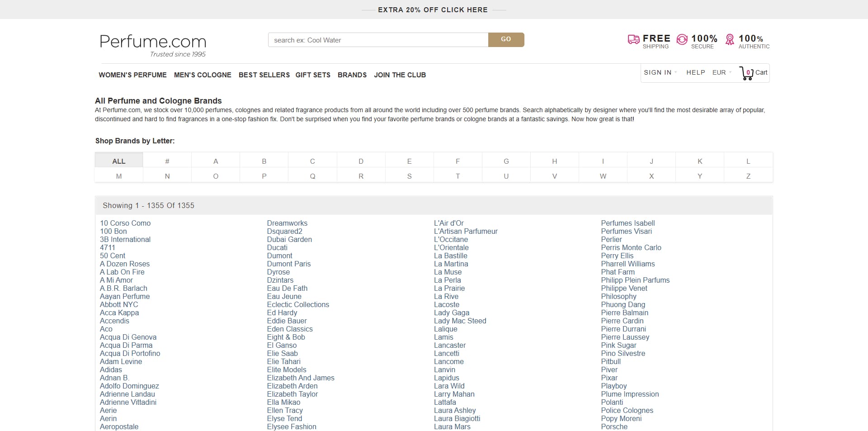Filter brands by letter L
This screenshot has height=431, width=868.
pyautogui.click(x=748, y=161)
